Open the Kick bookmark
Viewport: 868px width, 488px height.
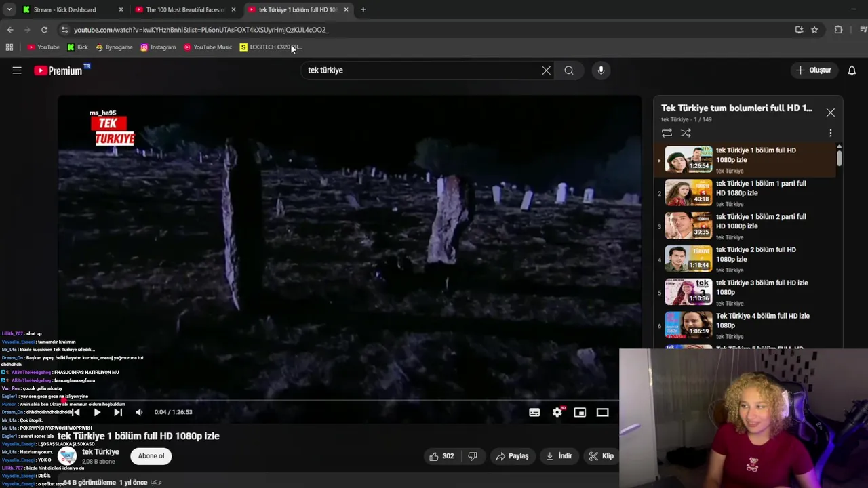click(x=77, y=47)
